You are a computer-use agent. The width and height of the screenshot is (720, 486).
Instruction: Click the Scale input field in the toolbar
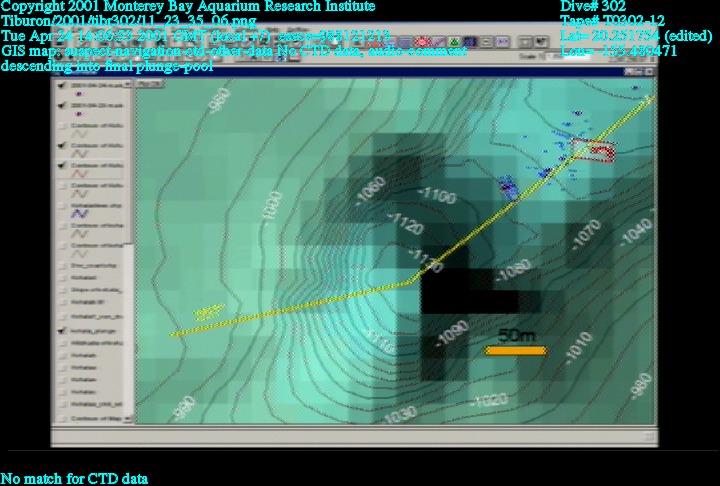[570, 57]
